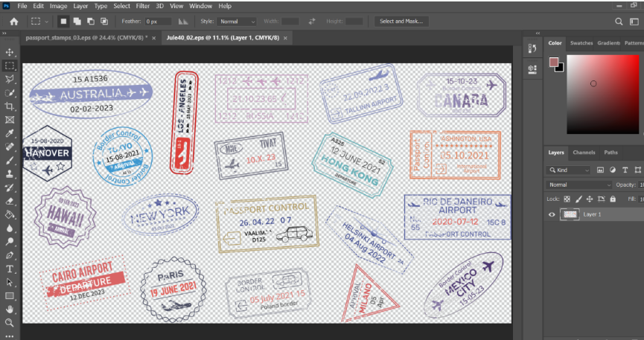Open the File menu
The width and height of the screenshot is (644, 340).
(22, 6)
